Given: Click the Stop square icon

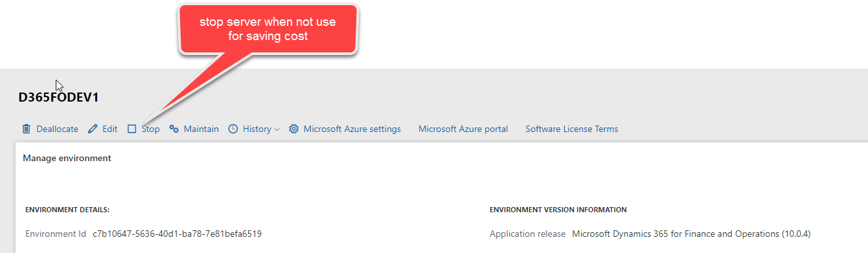Looking at the screenshot, I should pyautogui.click(x=132, y=129).
